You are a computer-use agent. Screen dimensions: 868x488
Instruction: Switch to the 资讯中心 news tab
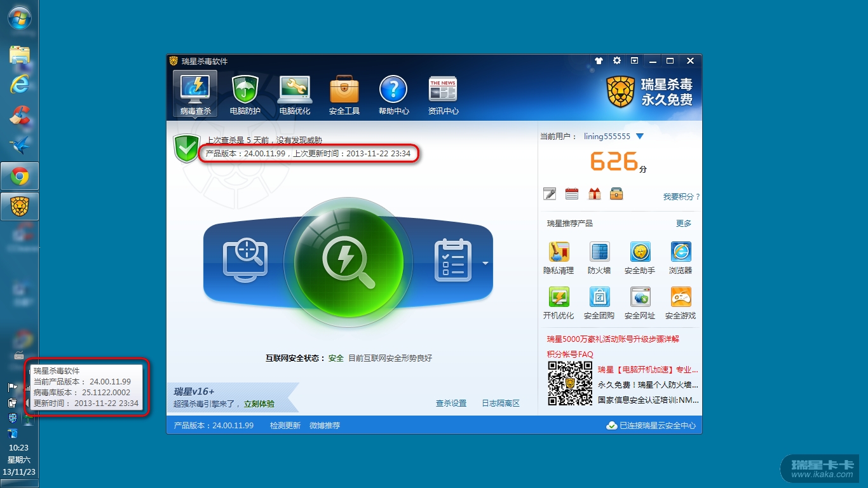point(443,95)
